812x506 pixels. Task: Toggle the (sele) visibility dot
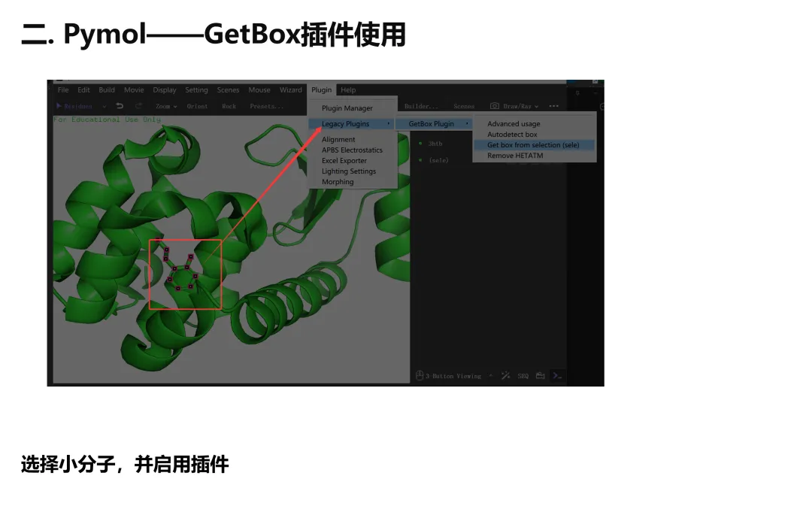[420, 160]
